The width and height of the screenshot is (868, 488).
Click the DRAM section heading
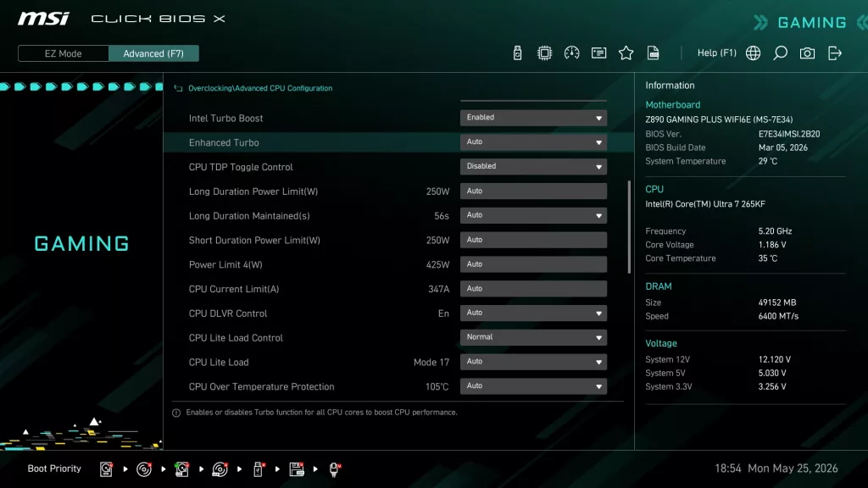[658, 286]
